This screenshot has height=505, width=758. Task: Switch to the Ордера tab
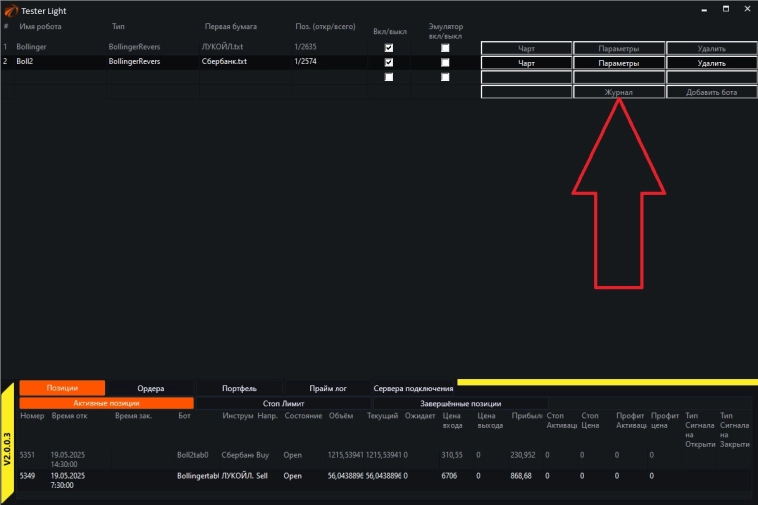click(x=150, y=388)
